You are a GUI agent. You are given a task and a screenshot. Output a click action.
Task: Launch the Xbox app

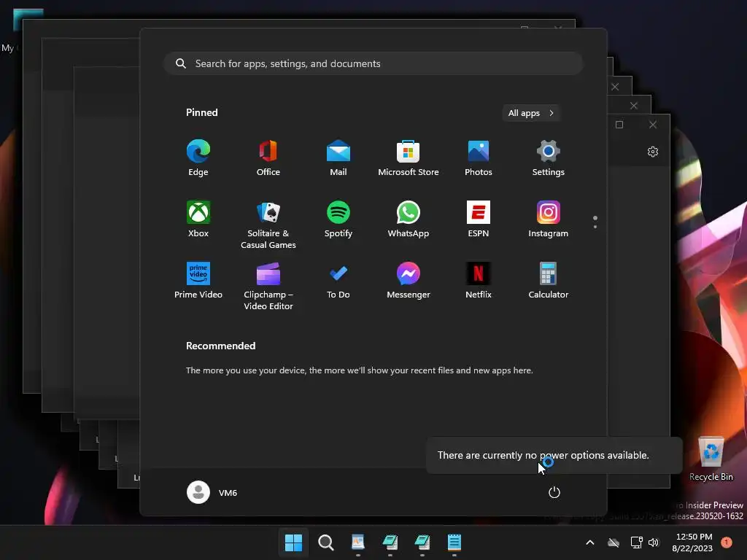[x=198, y=219]
